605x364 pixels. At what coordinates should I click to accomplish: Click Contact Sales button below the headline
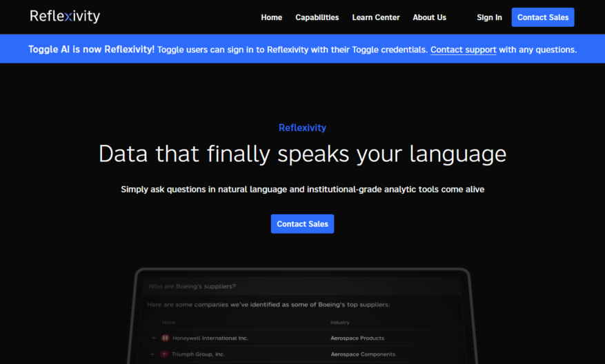[302, 224]
